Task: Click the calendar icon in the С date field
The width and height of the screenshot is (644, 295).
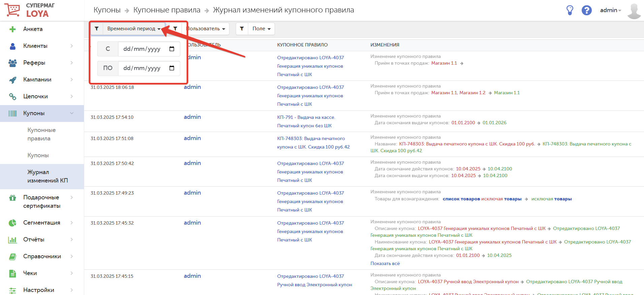Action: (x=172, y=49)
